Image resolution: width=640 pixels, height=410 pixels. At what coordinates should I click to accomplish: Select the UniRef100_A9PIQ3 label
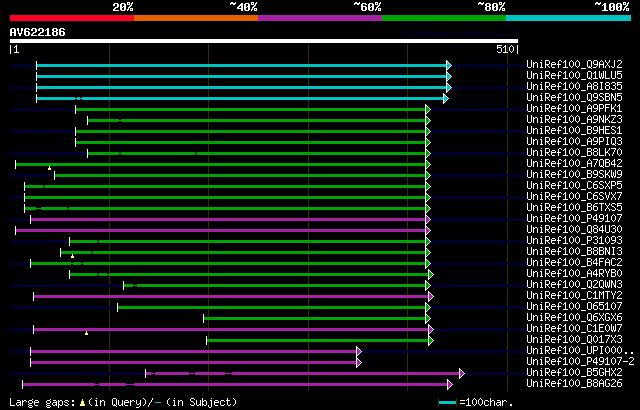click(x=574, y=141)
